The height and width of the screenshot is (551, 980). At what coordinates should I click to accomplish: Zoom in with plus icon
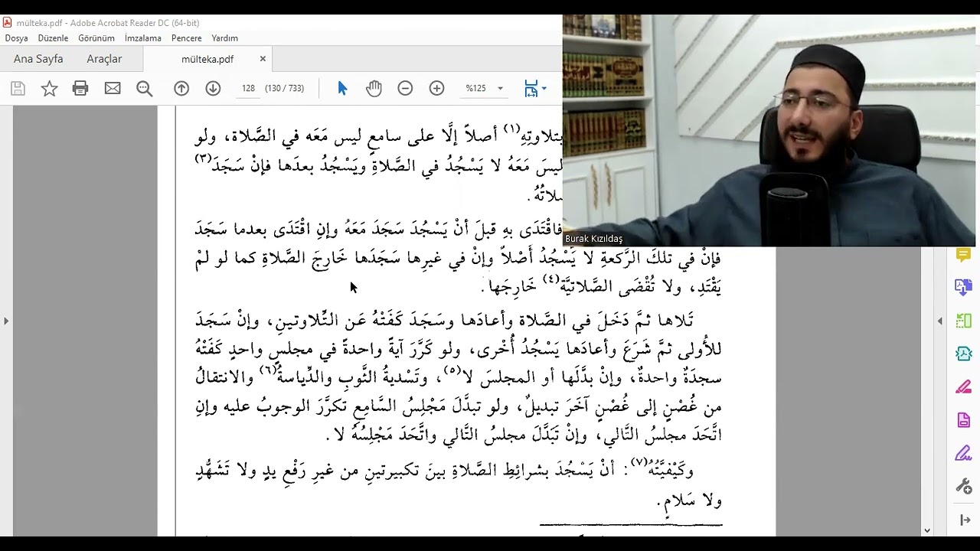436,89
